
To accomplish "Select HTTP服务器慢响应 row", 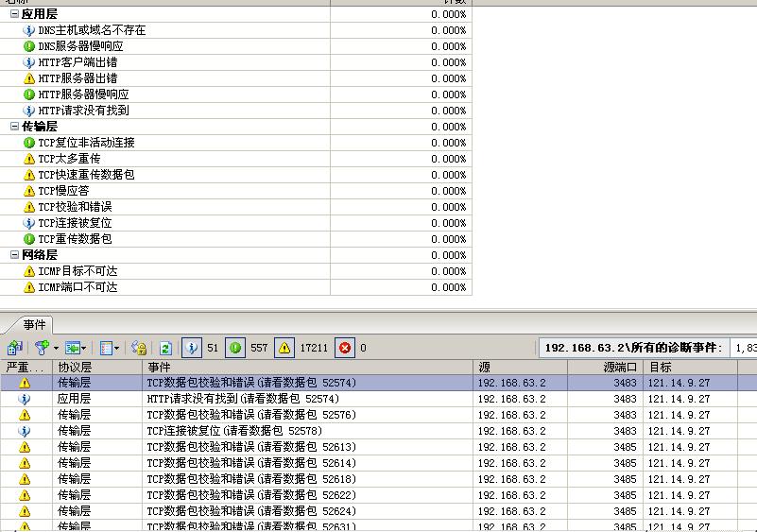I will coord(236,94).
